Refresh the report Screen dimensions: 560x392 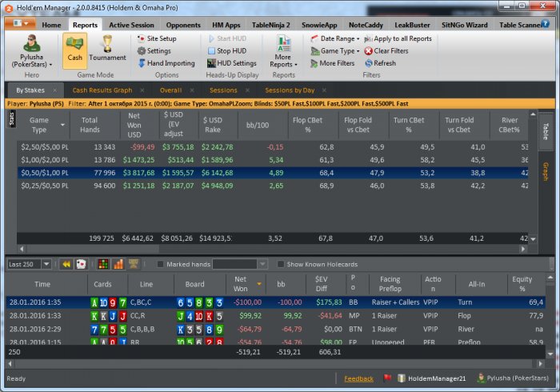click(x=380, y=63)
